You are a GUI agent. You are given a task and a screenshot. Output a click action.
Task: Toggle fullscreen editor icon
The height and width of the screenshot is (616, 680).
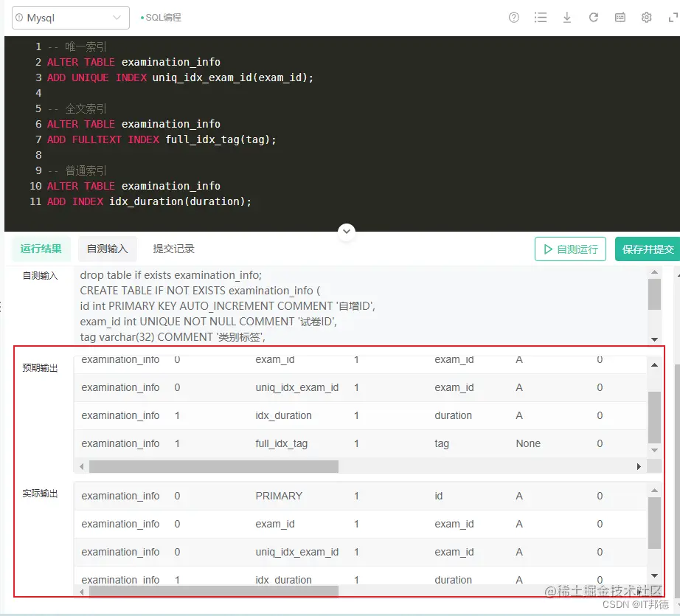(673, 18)
